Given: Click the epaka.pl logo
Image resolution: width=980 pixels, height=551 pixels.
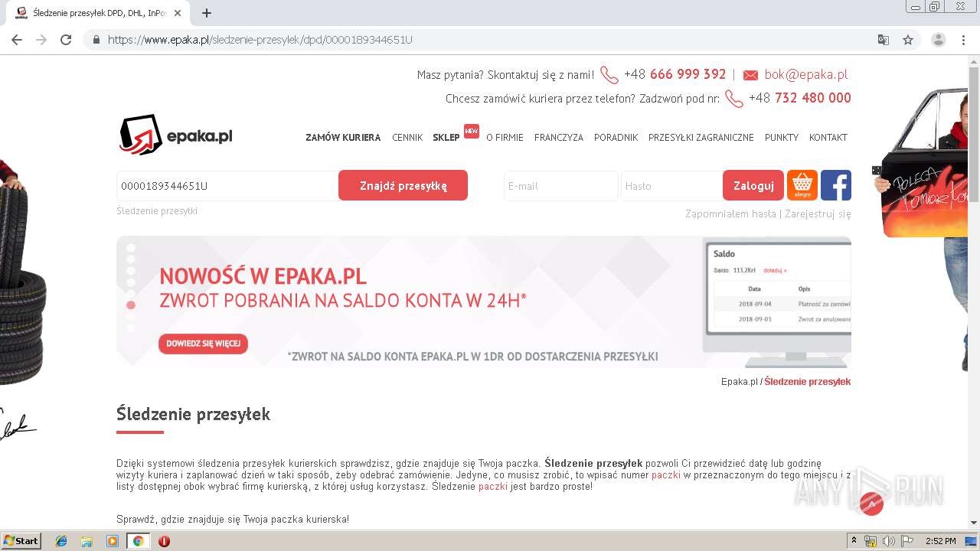Looking at the screenshot, I should pyautogui.click(x=176, y=135).
